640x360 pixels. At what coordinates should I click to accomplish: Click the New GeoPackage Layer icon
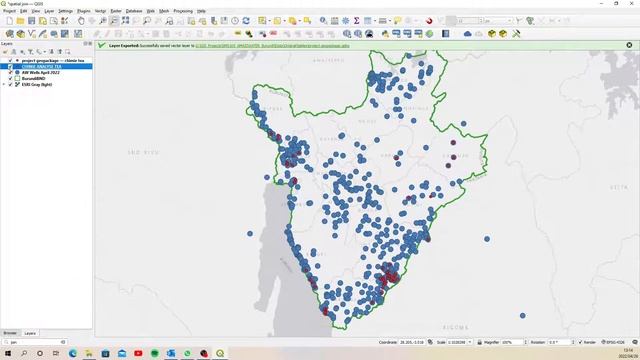tap(20, 34)
